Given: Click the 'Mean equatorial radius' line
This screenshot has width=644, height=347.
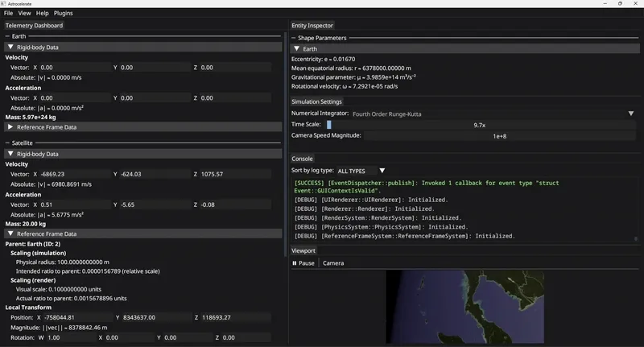Looking at the screenshot, I should pos(351,68).
